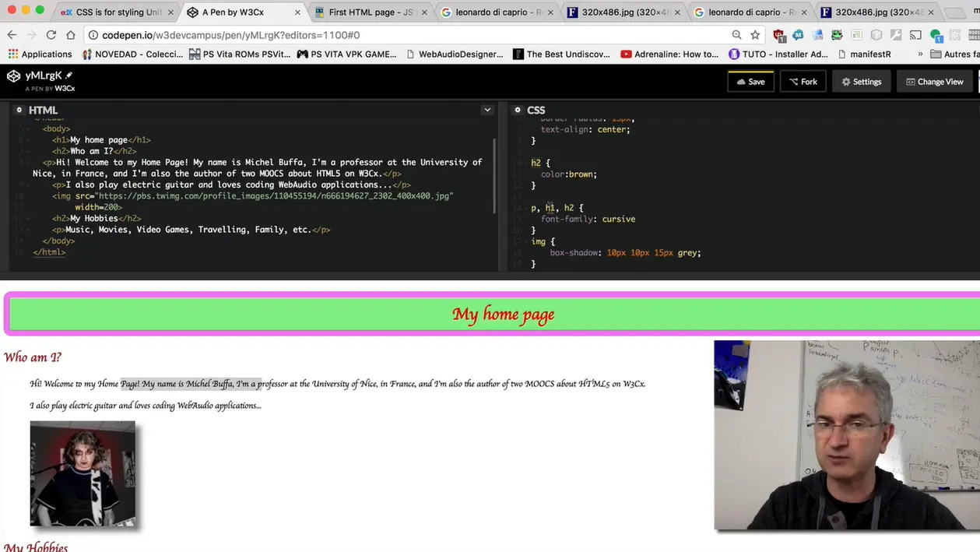Viewport: 980px width, 552px height.
Task: Collapse the body tag fold arrow
Action: (27, 129)
